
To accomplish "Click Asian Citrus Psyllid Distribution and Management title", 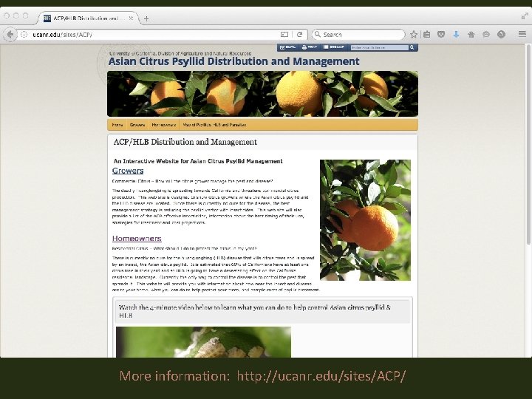I will [233, 61].
